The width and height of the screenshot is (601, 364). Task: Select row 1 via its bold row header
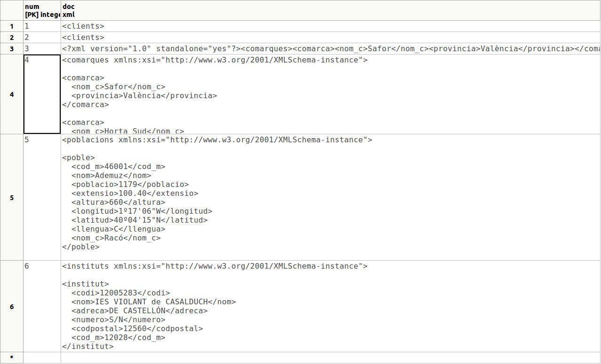point(11,26)
